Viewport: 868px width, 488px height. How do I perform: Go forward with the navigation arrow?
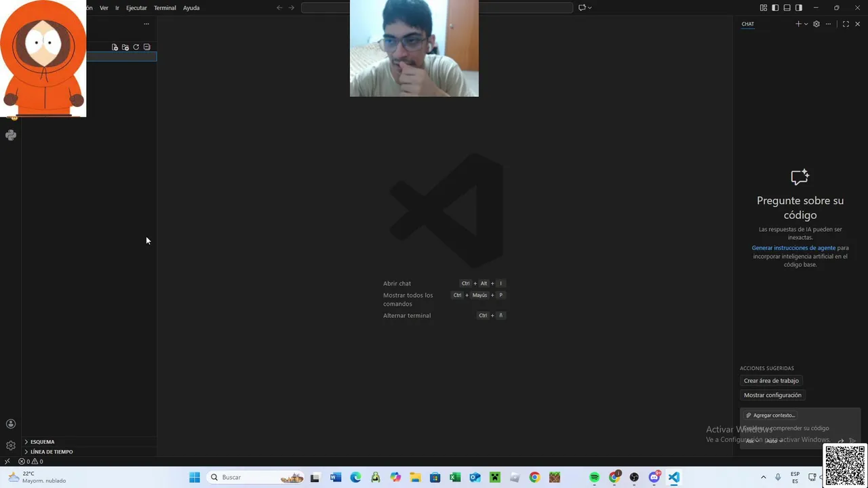[292, 7]
